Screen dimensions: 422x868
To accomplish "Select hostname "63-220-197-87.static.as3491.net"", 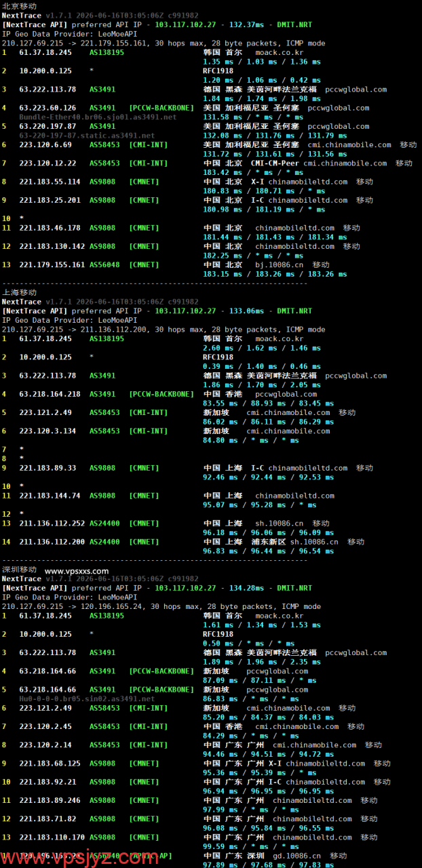I will (87, 136).
